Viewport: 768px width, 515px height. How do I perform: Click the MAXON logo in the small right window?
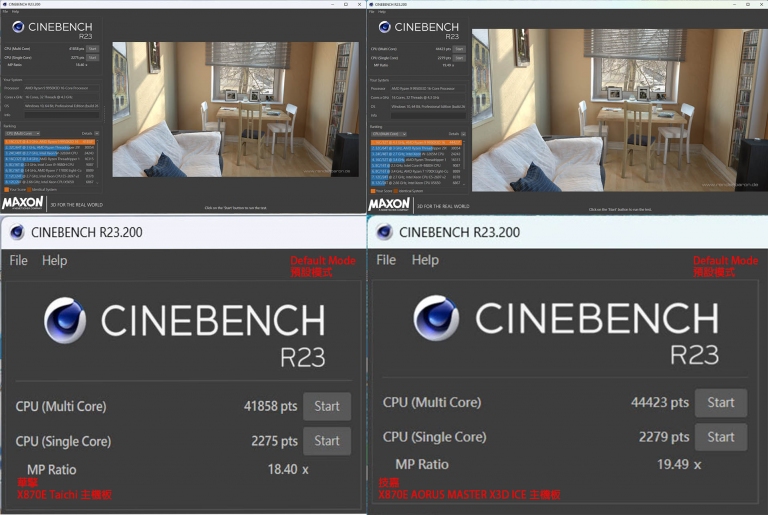pos(388,204)
